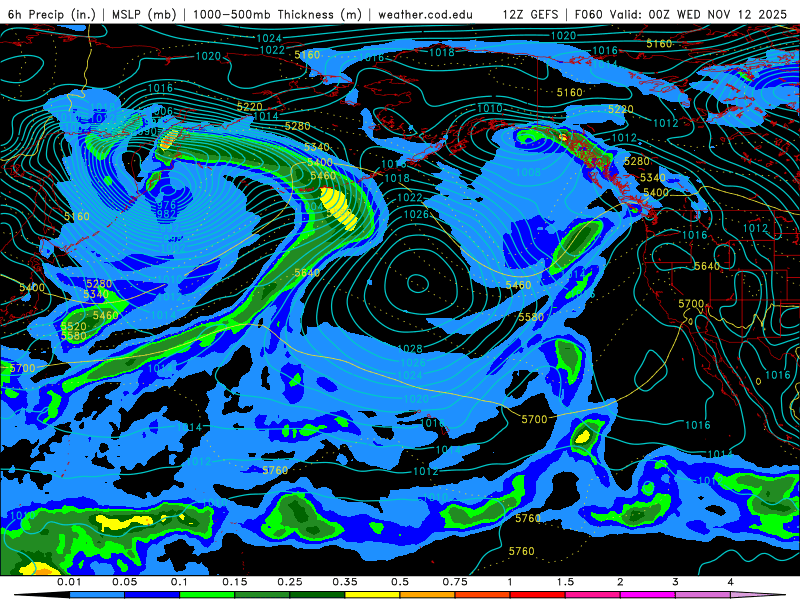
Task: Click the '1010' isobar label south of Alaska
Action: click(x=490, y=108)
